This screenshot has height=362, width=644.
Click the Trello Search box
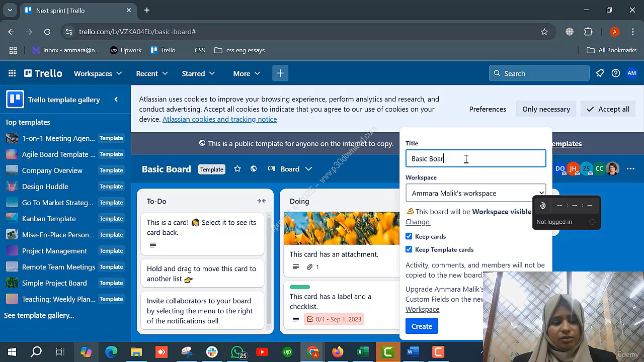click(x=539, y=73)
